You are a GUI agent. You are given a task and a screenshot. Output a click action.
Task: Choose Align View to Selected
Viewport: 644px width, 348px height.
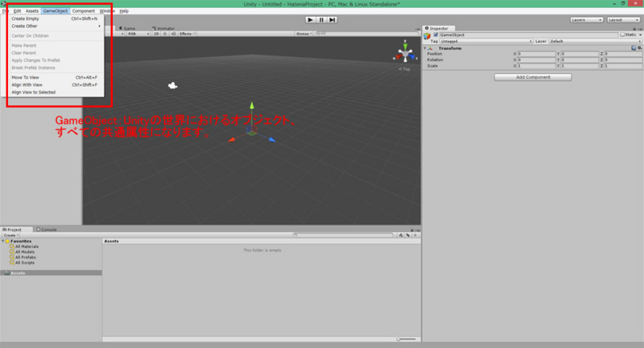click(54, 92)
